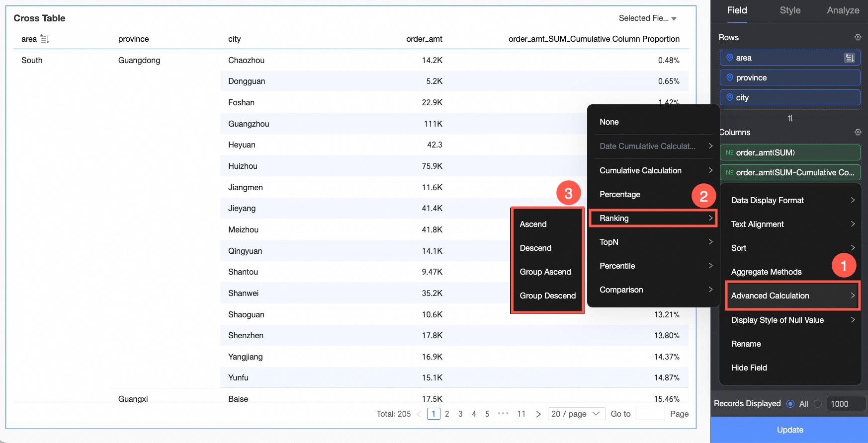Go to page 2
This screenshot has height=443, width=868.
(447, 414)
